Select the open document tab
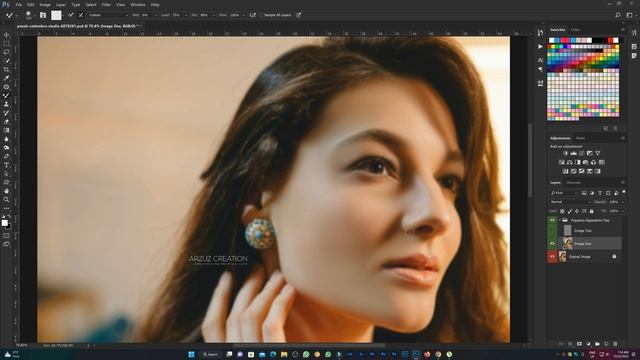The height and width of the screenshot is (360, 640). pos(78,26)
